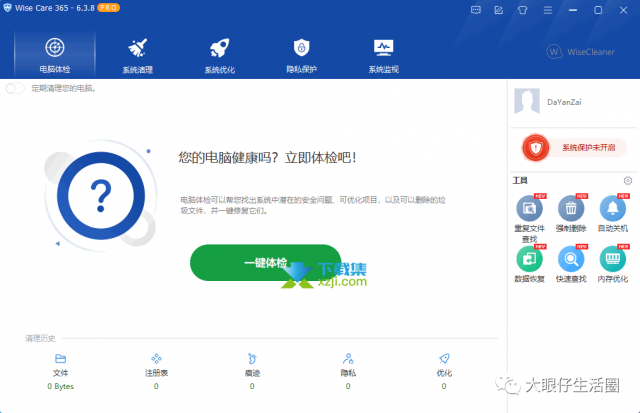The image size is (640, 413).
Task: Open the 快速查找 quick search tool
Action: point(571,264)
